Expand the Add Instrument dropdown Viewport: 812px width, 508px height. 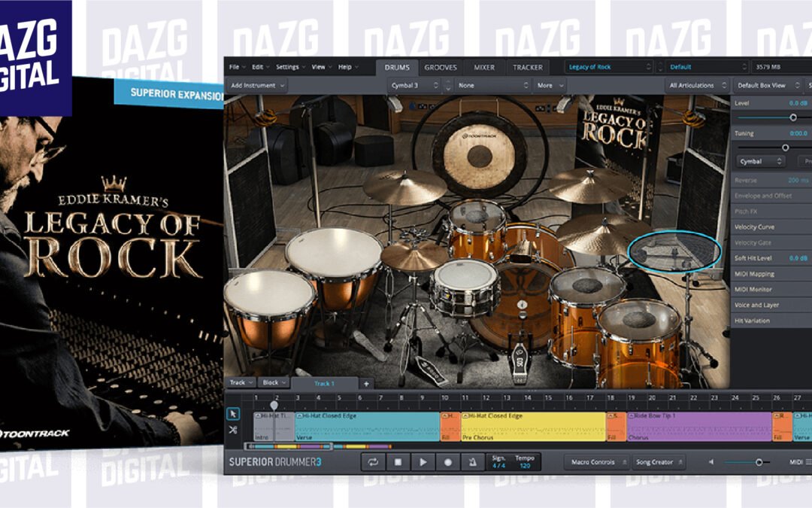(x=257, y=86)
